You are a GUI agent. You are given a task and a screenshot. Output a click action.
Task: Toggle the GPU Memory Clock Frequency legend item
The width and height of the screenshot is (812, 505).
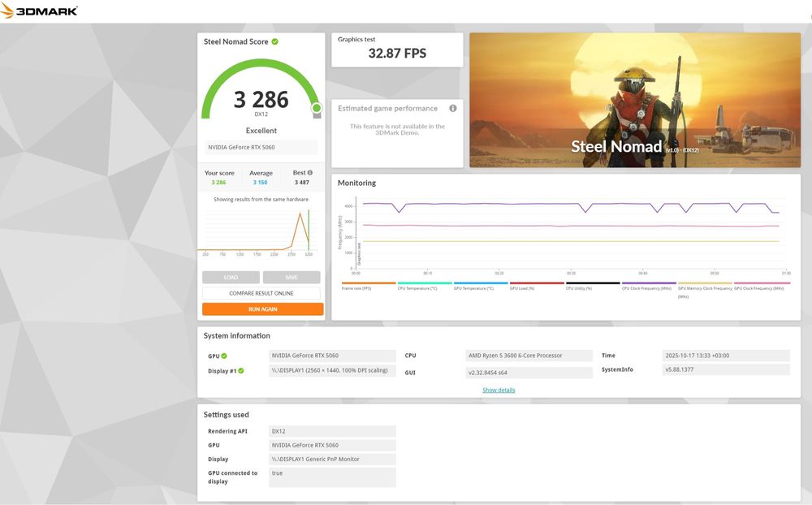pyautogui.click(x=705, y=289)
